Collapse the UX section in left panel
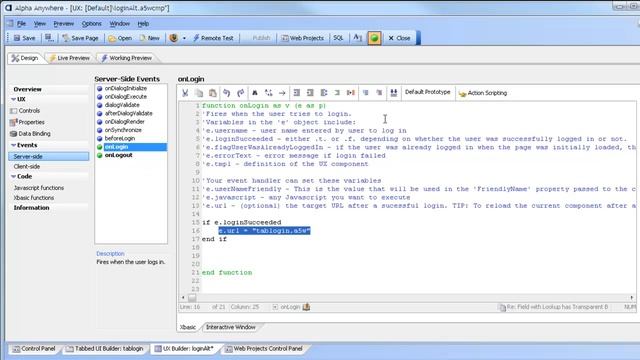640x360 pixels. coord(13,99)
